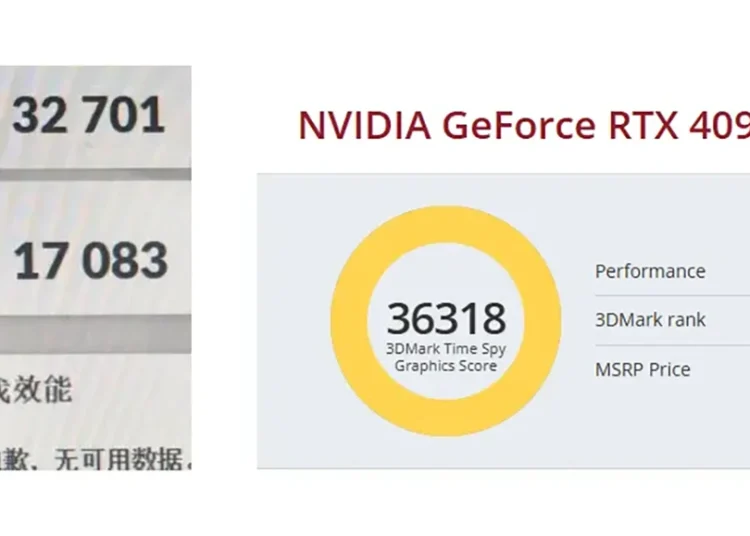Click the gray separator bar between scores
750x536 pixels.
coord(96,174)
